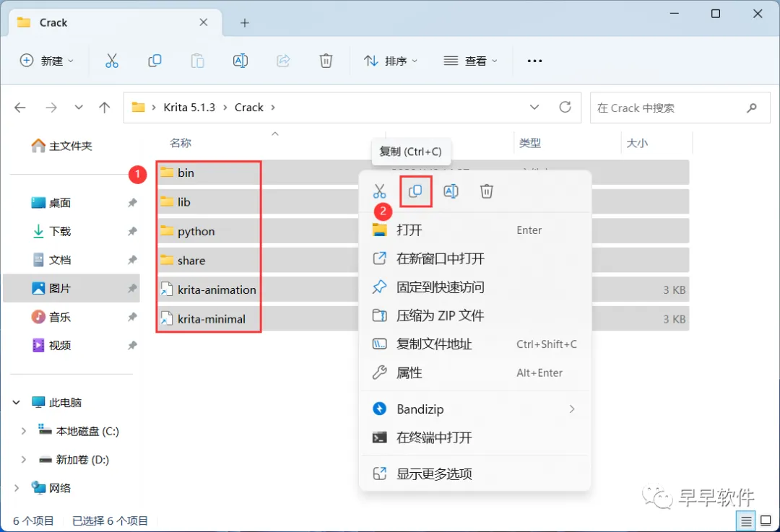The height and width of the screenshot is (532, 780).
Task: Select the lib folder
Action: [183, 202]
